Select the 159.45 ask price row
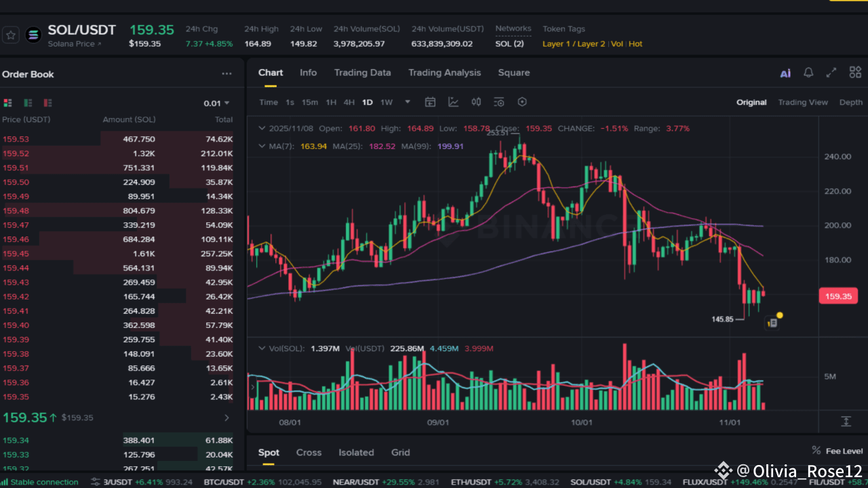The image size is (868, 488). (117, 253)
